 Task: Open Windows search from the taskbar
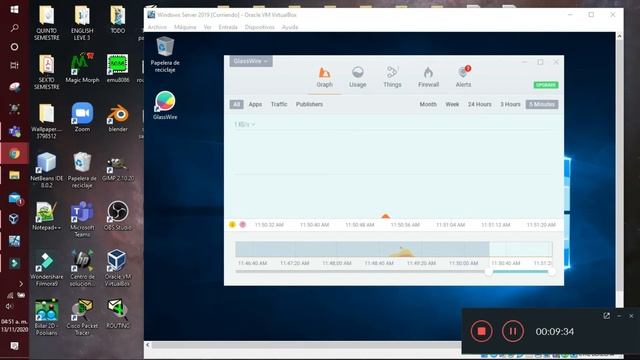click(x=14, y=28)
